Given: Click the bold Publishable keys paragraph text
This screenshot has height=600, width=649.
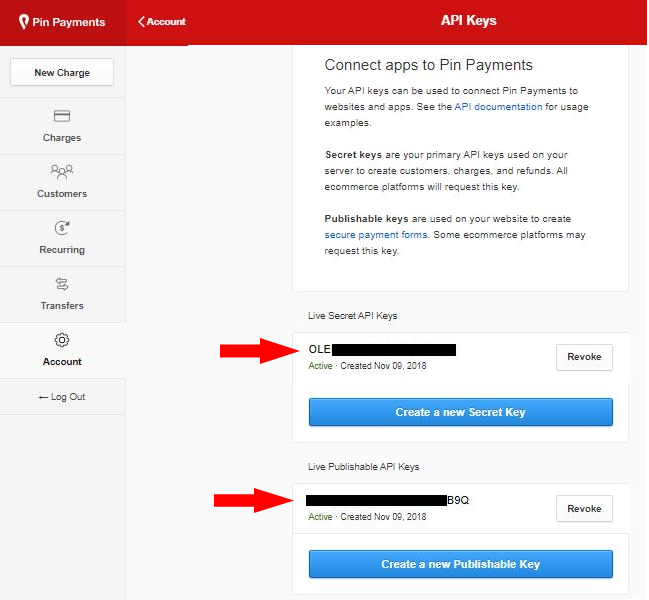Looking at the screenshot, I should [366, 218].
